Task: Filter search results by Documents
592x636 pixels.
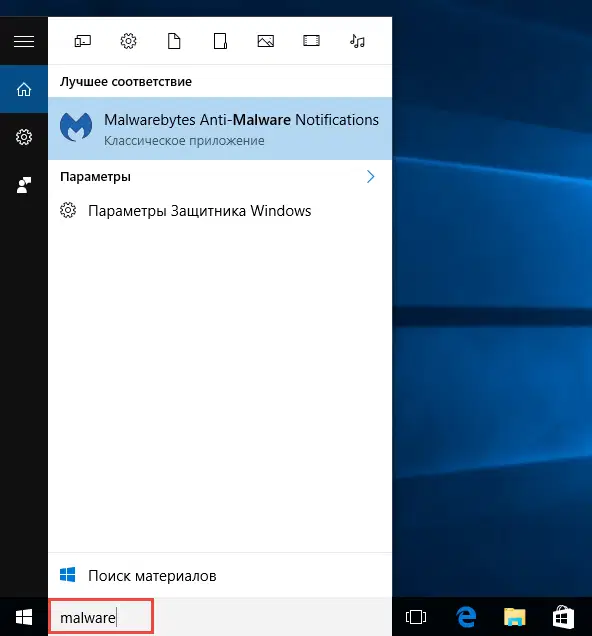Action: tap(174, 41)
